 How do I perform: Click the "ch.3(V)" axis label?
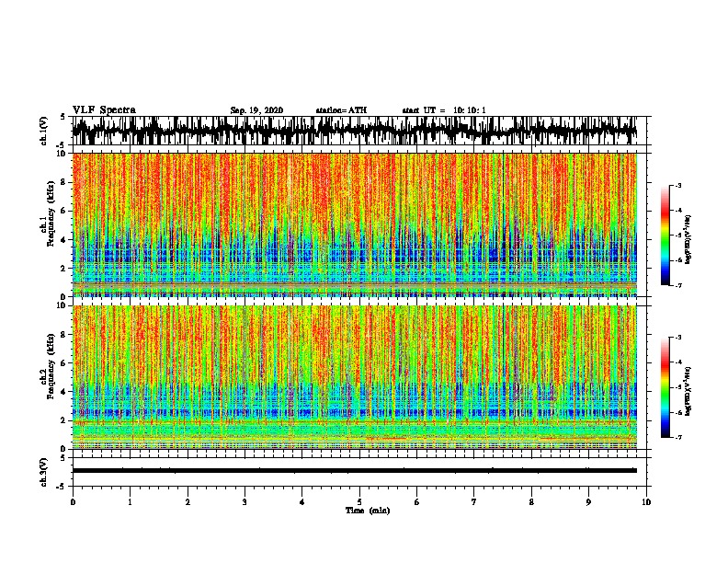(x=44, y=472)
